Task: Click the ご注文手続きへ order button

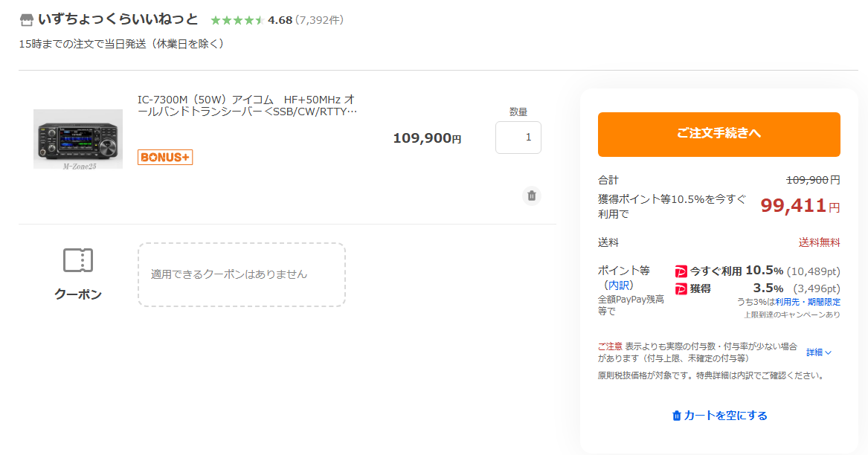Action: coord(719,135)
